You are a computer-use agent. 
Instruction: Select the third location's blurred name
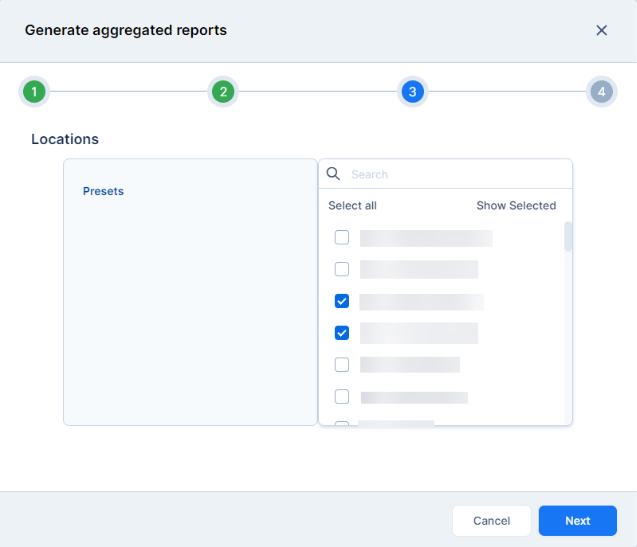coord(421,302)
